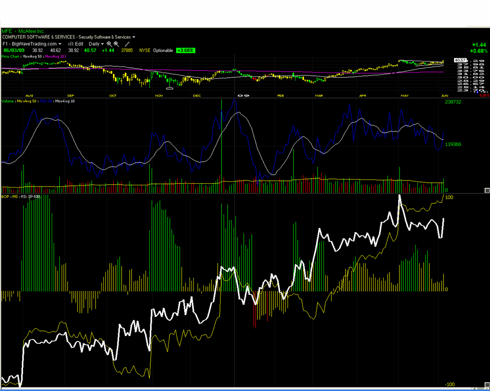This screenshot has height=391, width=490.
Task: Zoom in on the chart with magnifier plus
Action: coord(109,44)
